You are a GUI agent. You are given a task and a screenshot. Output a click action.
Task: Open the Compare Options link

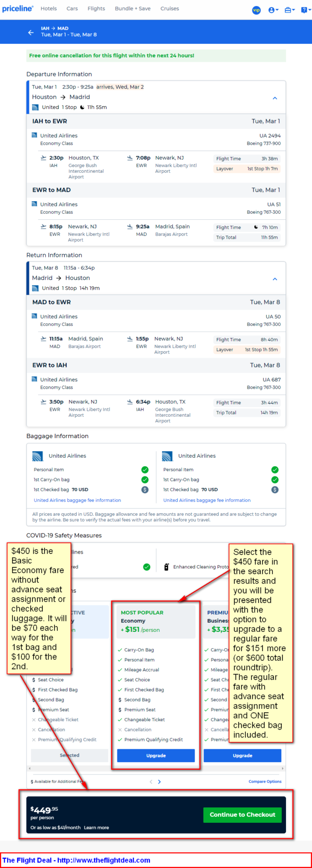265,781
